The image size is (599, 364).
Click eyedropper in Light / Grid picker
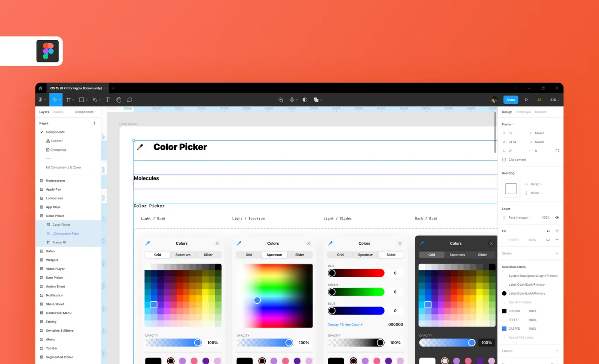148,243
